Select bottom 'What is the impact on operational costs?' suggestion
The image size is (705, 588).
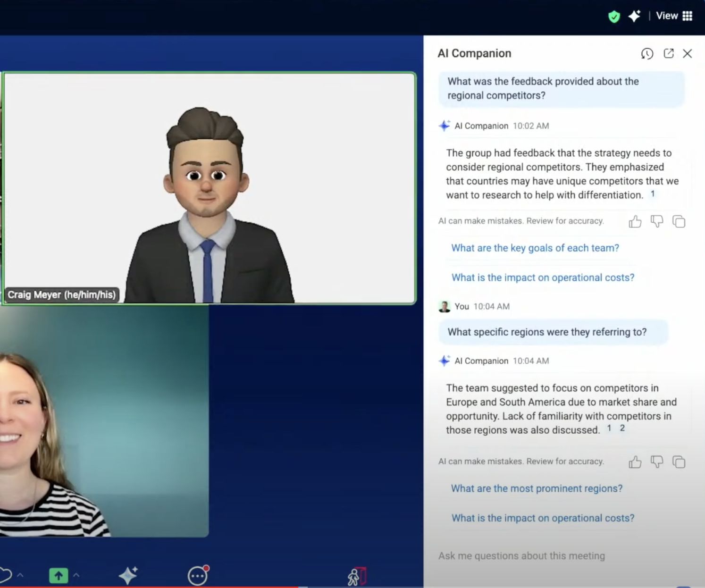(x=543, y=518)
